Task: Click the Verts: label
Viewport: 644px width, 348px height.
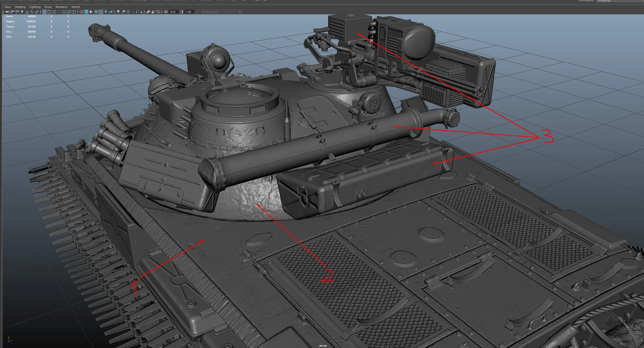Action: coord(10,16)
